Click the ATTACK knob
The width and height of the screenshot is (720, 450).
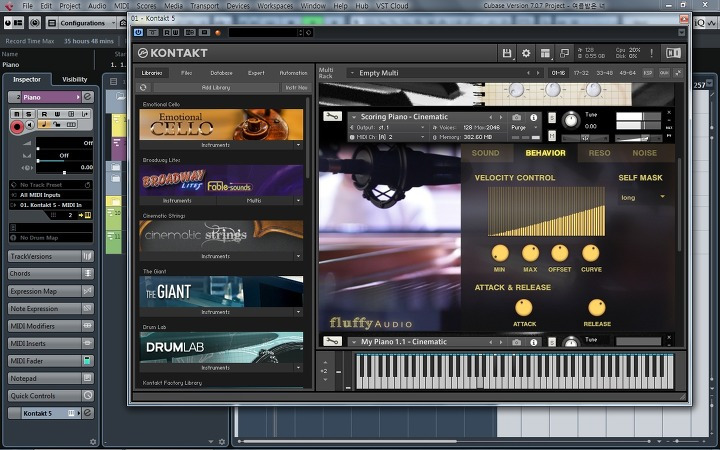point(523,308)
